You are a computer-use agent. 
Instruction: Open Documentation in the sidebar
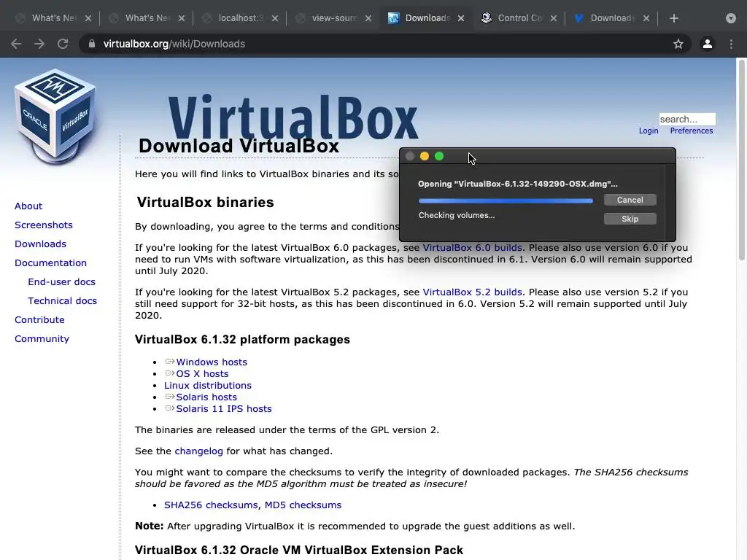pyautogui.click(x=50, y=262)
